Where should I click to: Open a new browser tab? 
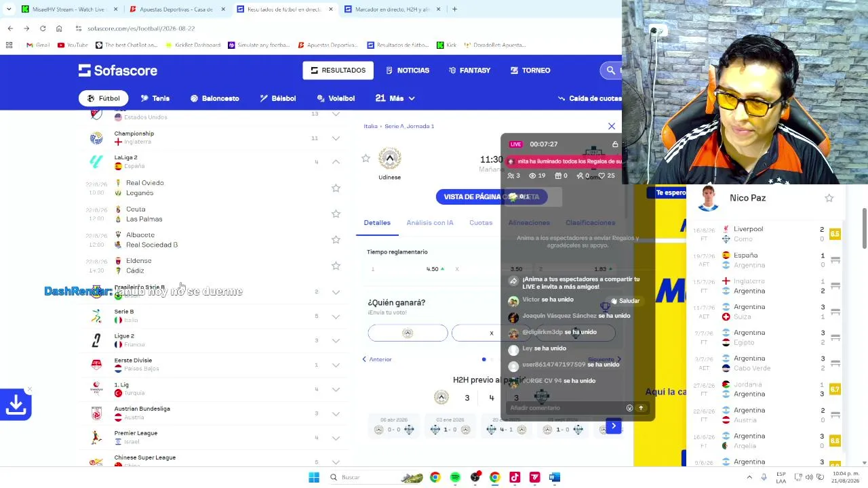(x=454, y=9)
